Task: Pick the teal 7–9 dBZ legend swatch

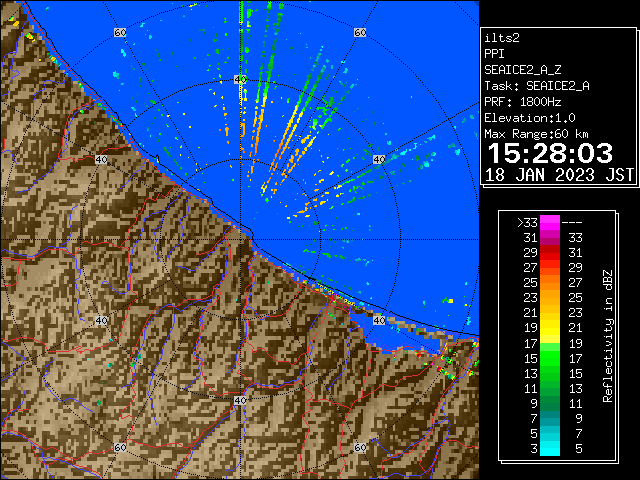Action: (x=550, y=418)
